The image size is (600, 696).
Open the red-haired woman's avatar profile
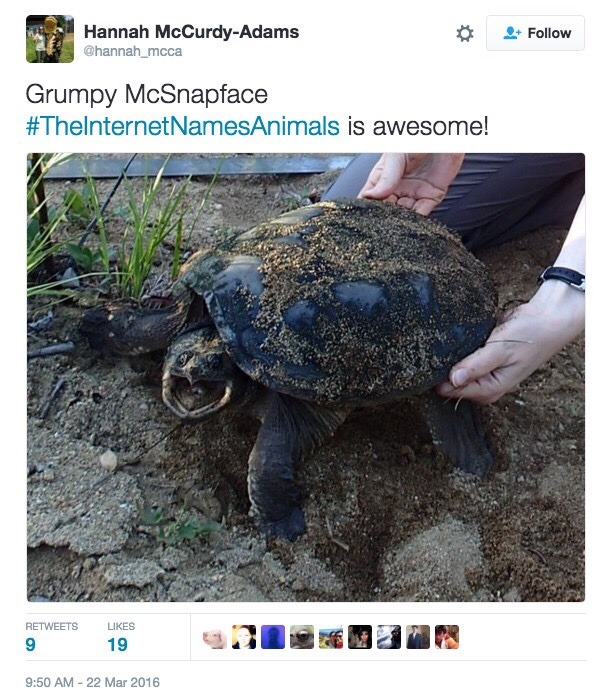pos(244,637)
